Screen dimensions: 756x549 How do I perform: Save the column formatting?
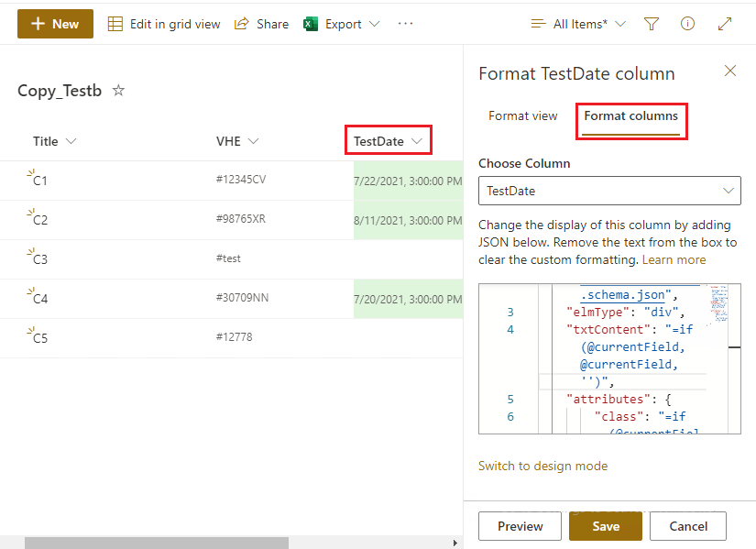[605, 526]
